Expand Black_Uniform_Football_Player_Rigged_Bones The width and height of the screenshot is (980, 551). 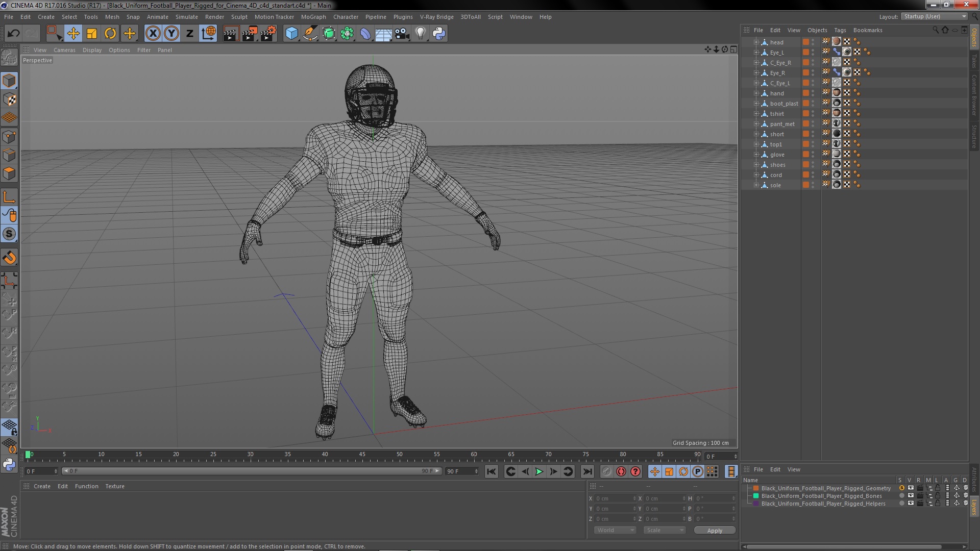(749, 496)
